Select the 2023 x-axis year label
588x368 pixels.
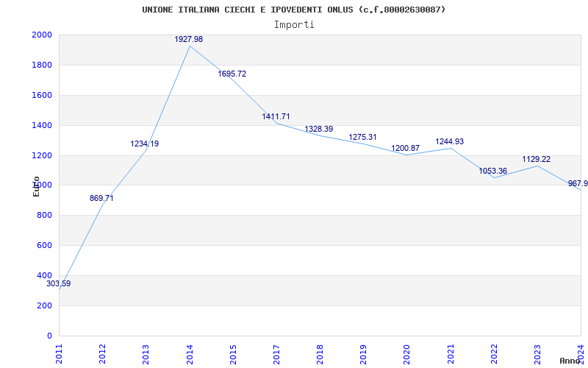pyautogui.click(x=537, y=355)
